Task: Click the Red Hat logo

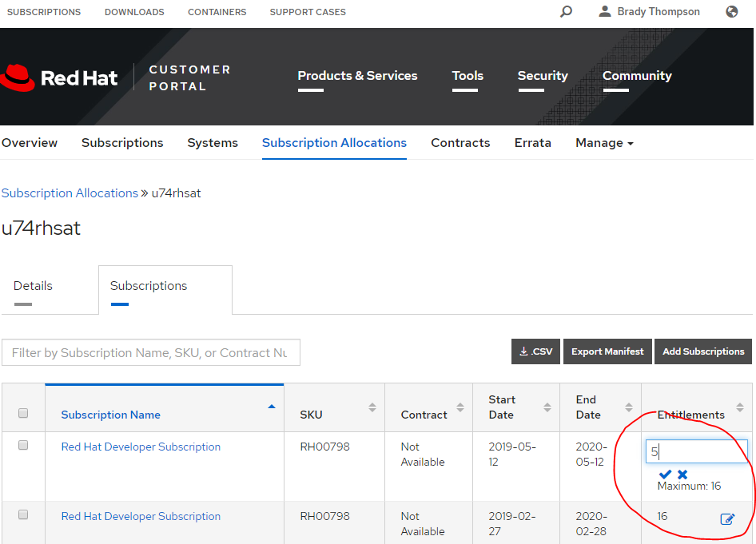Action: 60,77
